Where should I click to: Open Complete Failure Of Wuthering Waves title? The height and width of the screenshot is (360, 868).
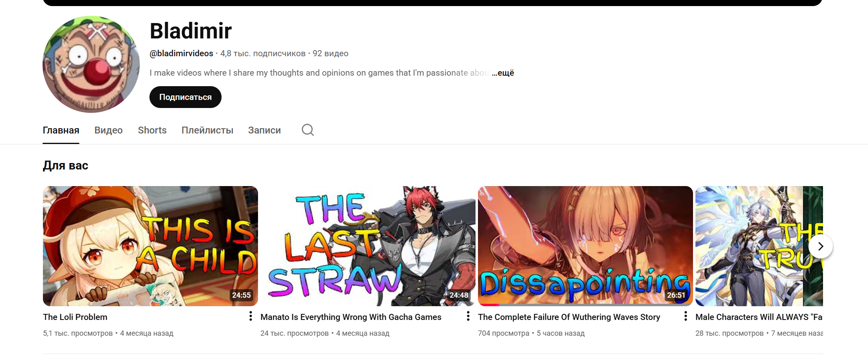(x=569, y=317)
